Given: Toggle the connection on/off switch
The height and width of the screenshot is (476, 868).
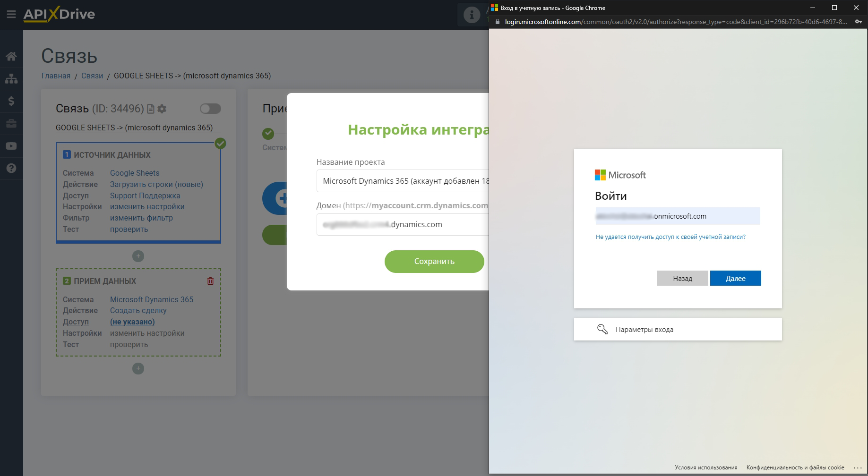Looking at the screenshot, I should pyautogui.click(x=210, y=109).
